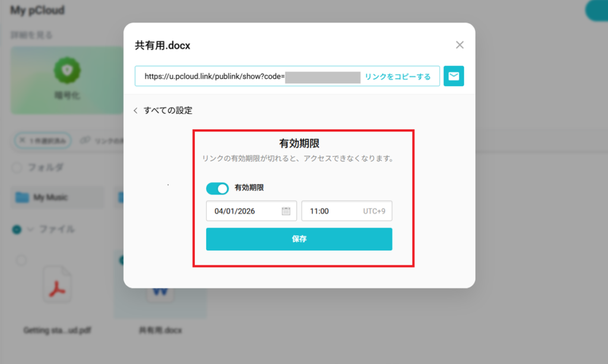Collapse the ファイル section chevron

pos(30,229)
